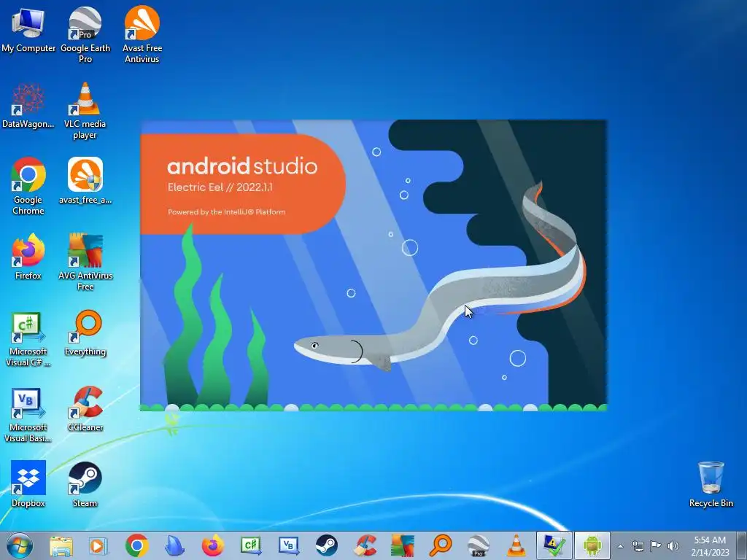
Task: Click the Firefox icon in the taskbar
Action: 212,545
